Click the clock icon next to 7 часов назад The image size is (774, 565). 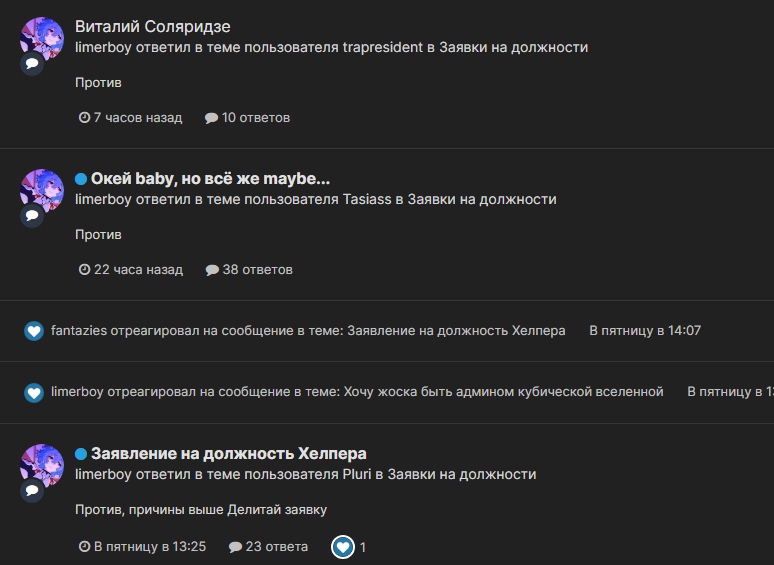click(x=84, y=118)
